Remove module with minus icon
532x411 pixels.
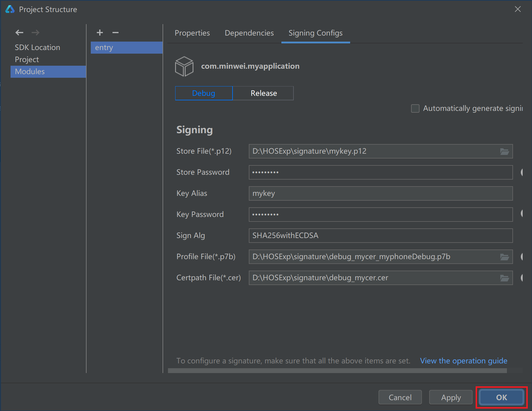click(x=116, y=33)
